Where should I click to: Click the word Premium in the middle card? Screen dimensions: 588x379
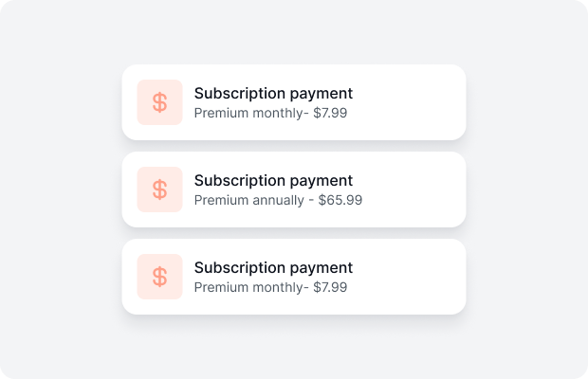tap(221, 200)
